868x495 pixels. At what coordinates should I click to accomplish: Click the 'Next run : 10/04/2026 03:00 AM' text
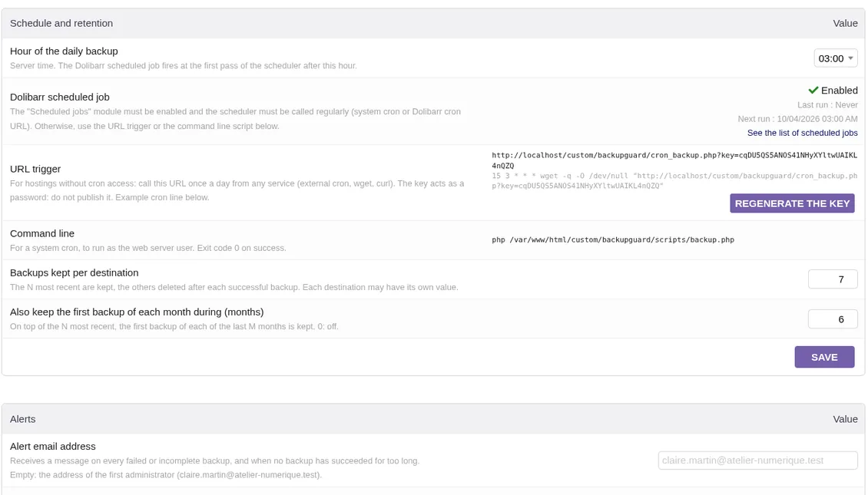(x=797, y=119)
